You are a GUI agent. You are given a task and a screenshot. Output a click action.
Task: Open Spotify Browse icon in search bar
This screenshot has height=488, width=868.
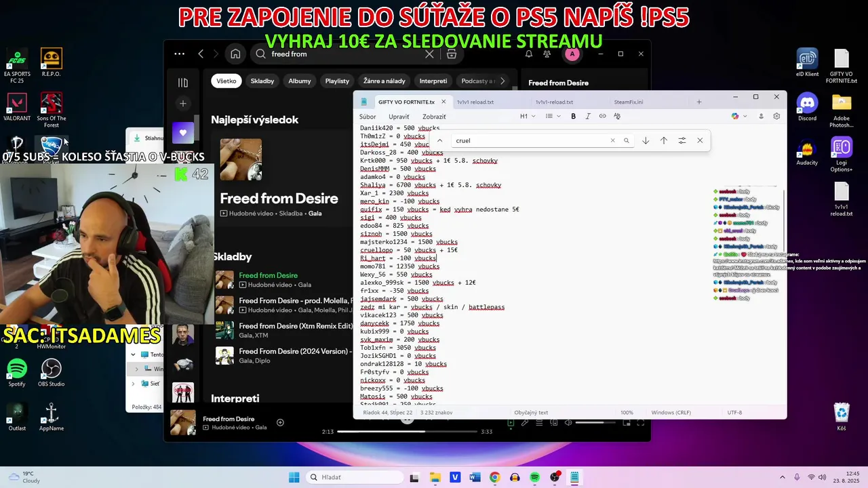452,54
